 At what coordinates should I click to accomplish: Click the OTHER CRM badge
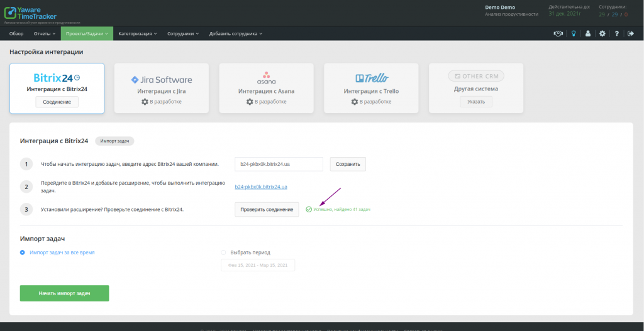(x=476, y=76)
